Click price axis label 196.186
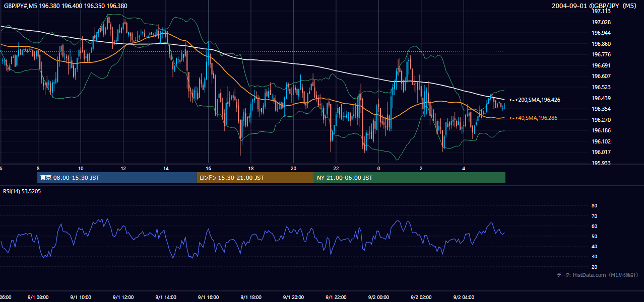644x302 pixels. click(601, 130)
